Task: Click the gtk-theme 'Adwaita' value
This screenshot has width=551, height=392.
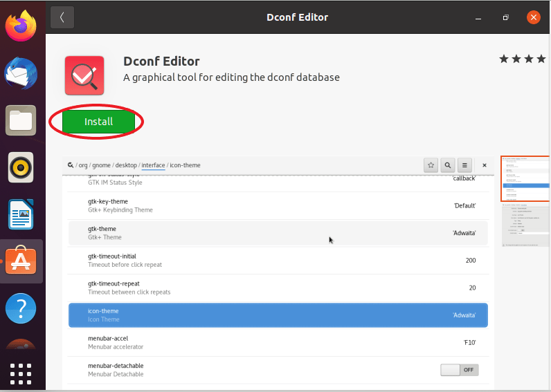Action: click(464, 233)
